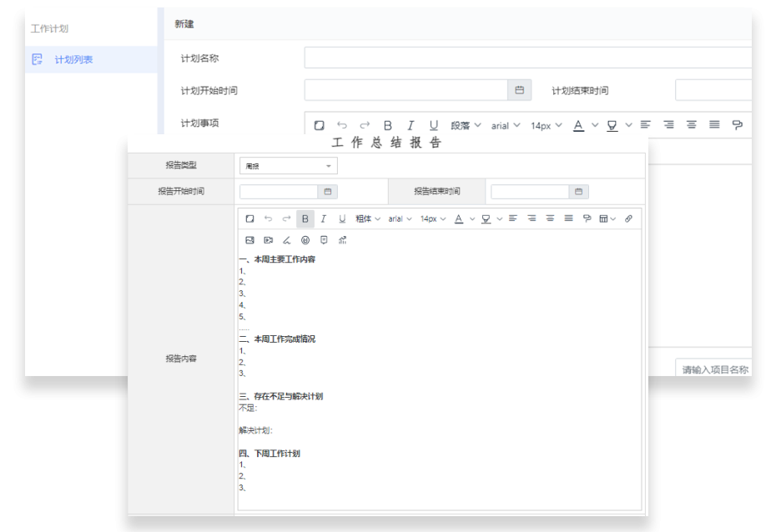The height and width of the screenshot is (532, 776).
Task: Click the eraser clear-format icon
Action: [286, 240]
